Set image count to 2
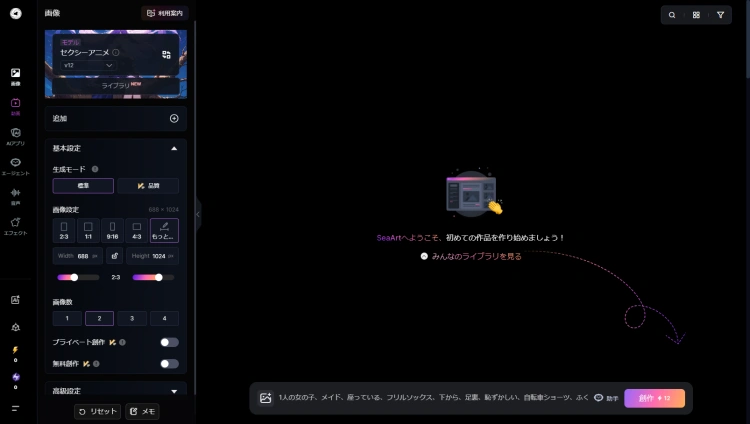The height and width of the screenshot is (424, 750). [99, 318]
